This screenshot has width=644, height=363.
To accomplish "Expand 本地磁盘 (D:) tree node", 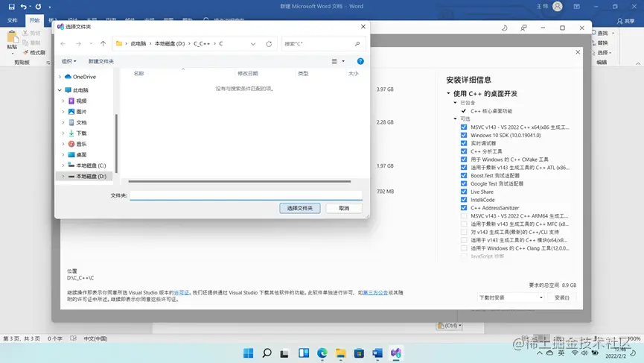I will (x=63, y=177).
